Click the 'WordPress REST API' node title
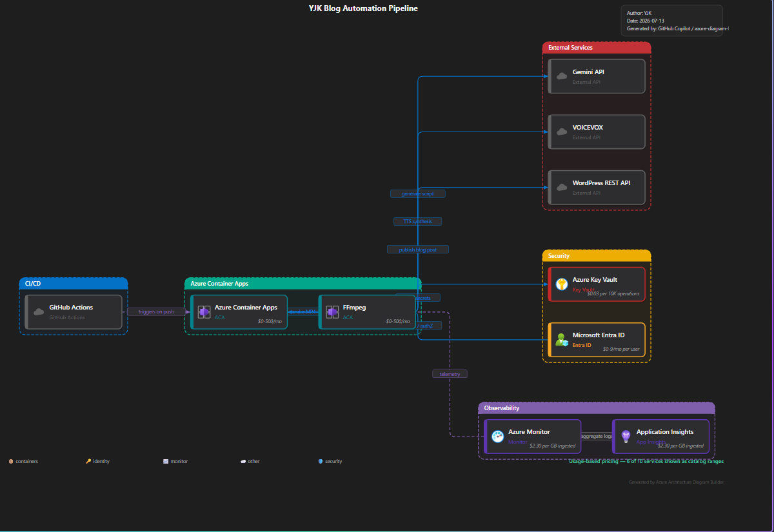 tap(601, 183)
